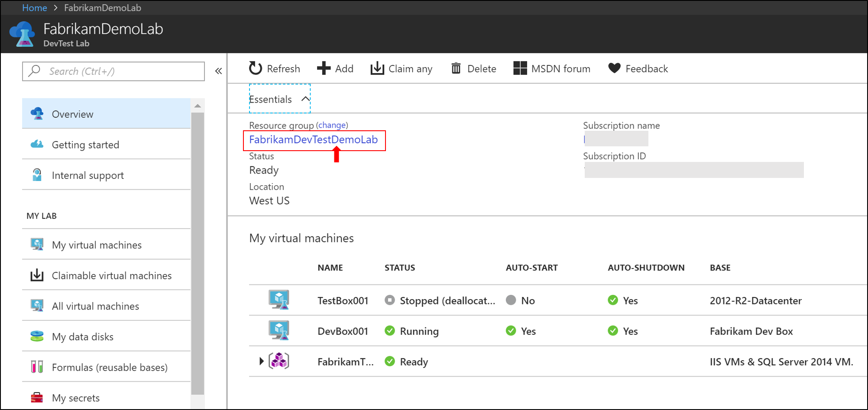Open Internal support menu item
The height and width of the screenshot is (410, 868).
click(x=106, y=175)
